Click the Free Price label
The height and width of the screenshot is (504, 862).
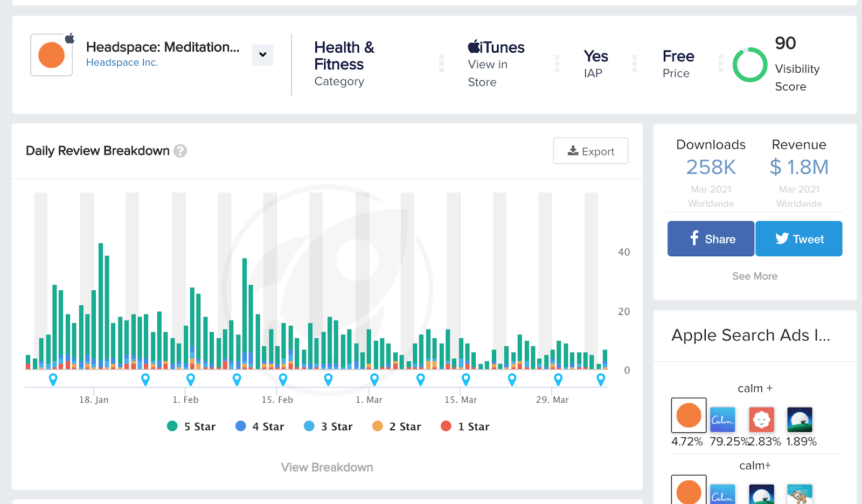[x=678, y=64]
